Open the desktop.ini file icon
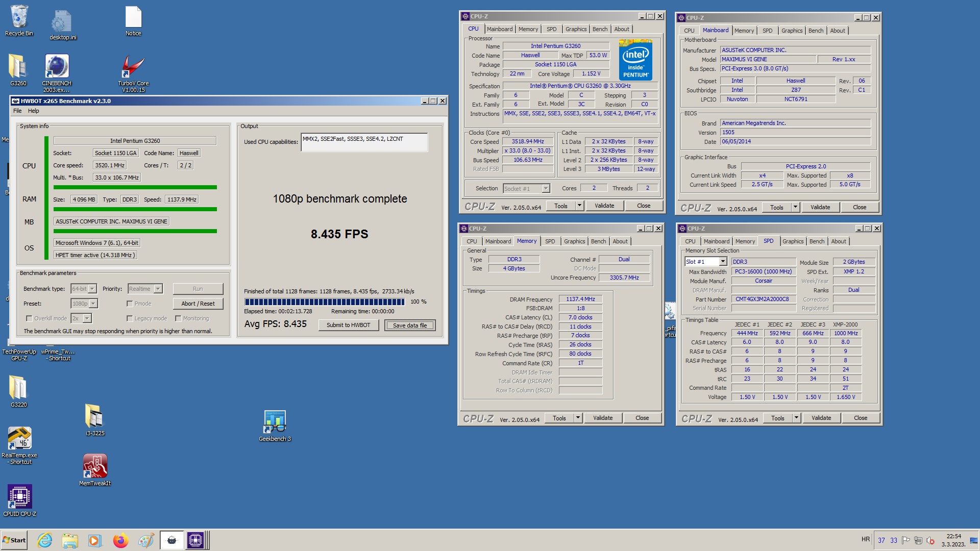This screenshot has height=551, width=980. pyautogui.click(x=63, y=24)
